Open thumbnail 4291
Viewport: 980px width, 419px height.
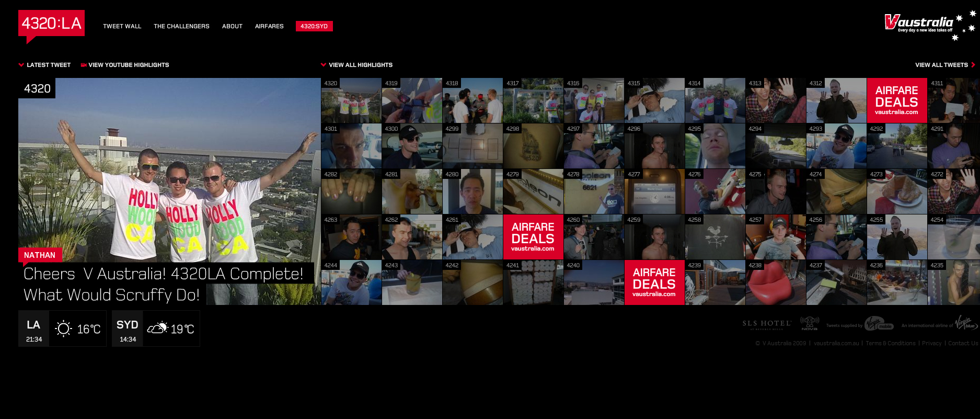click(x=954, y=146)
